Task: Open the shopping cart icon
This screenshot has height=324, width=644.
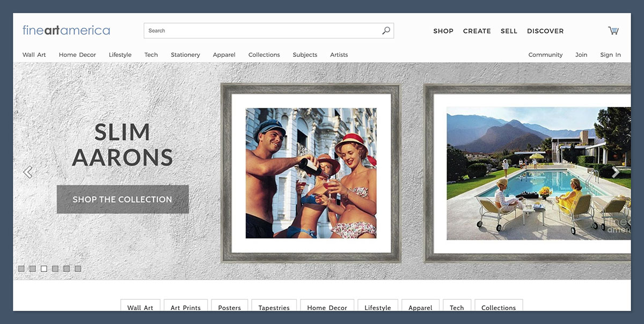Action: 613,31
